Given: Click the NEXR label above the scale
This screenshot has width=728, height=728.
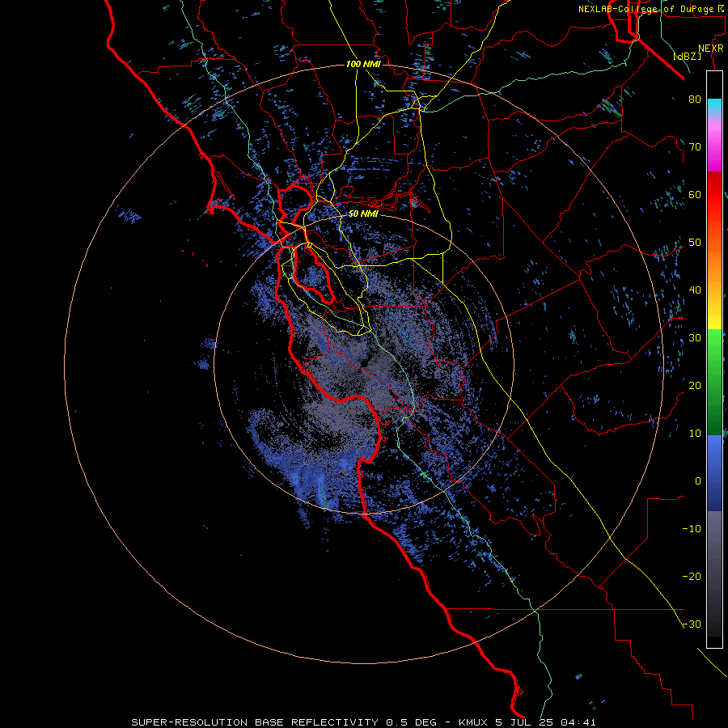Looking at the screenshot, I should (x=711, y=49).
